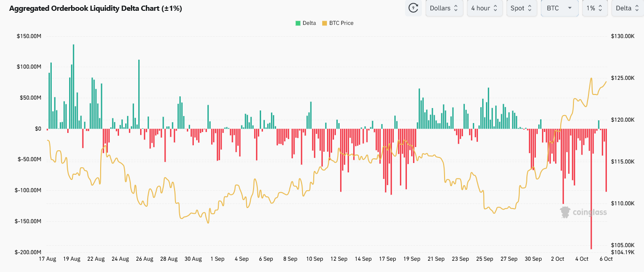Image resolution: width=644 pixels, height=272 pixels.
Task: Click the 23 Sep date label
Action: [x=460, y=259]
